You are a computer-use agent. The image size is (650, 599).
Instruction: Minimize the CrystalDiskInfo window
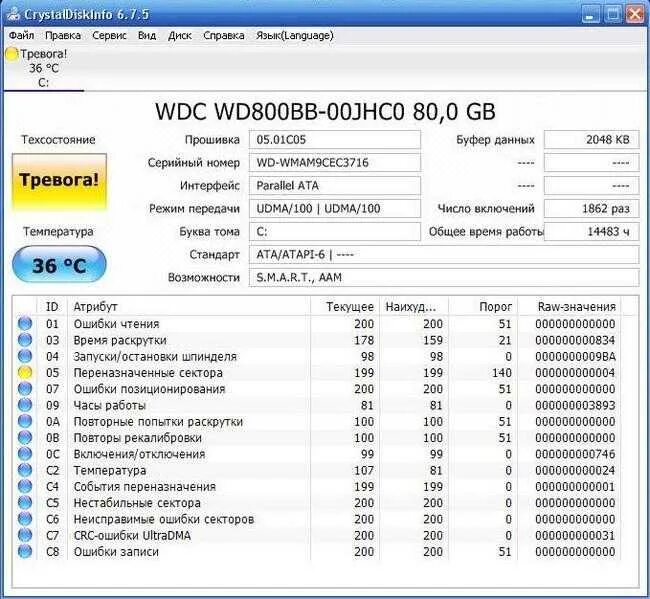point(590,15)
